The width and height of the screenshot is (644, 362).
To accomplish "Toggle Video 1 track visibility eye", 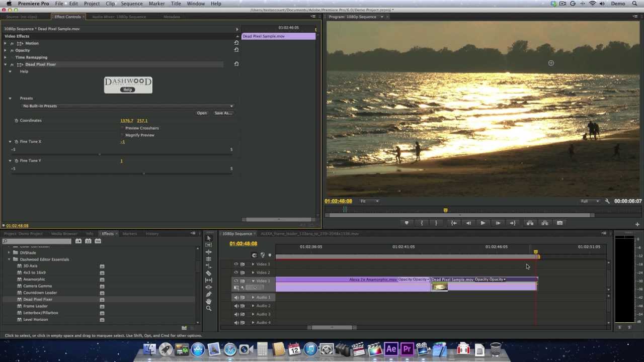I will tap(236, 281).
